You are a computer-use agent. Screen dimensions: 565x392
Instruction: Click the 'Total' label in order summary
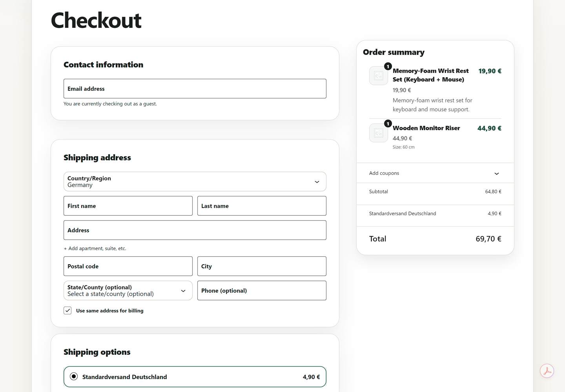[377, 239]
